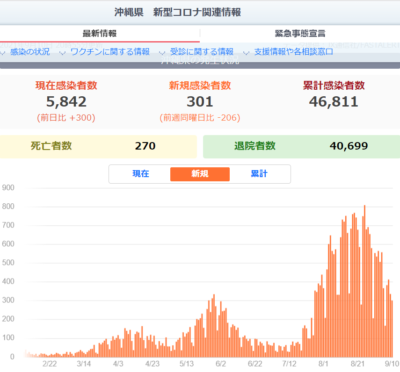Click the 9/10 x-axis date label
The width and height of the screenshot is (400, 372).
(x=392, y=364)
